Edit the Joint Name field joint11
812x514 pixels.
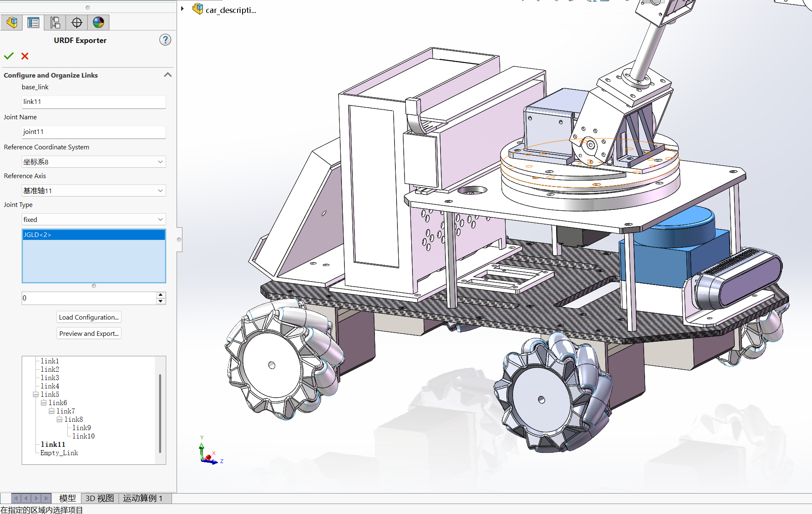point(94,132)
